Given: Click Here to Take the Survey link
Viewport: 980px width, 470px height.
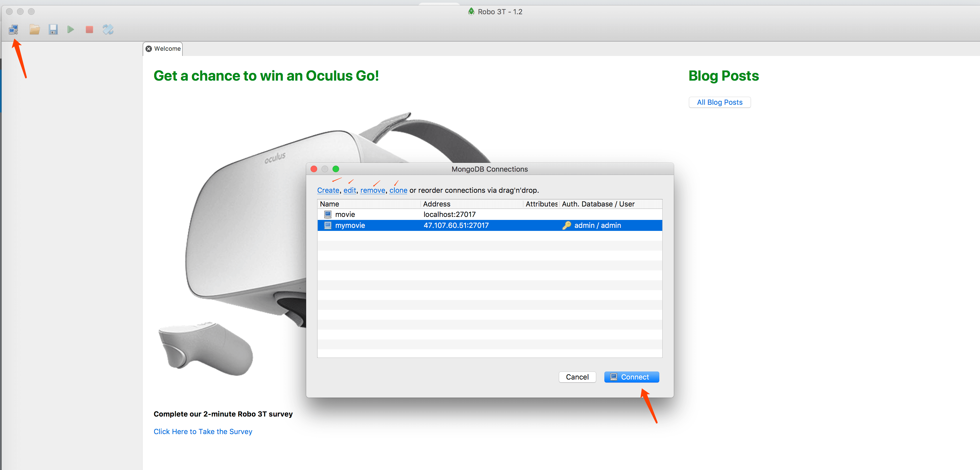Looking at the screenshot, I should 203,432.
